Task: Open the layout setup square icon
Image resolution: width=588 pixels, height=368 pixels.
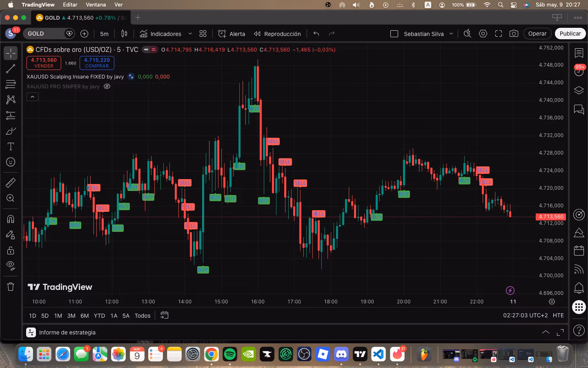Action: pyautogui.click(x=394, y=34)
